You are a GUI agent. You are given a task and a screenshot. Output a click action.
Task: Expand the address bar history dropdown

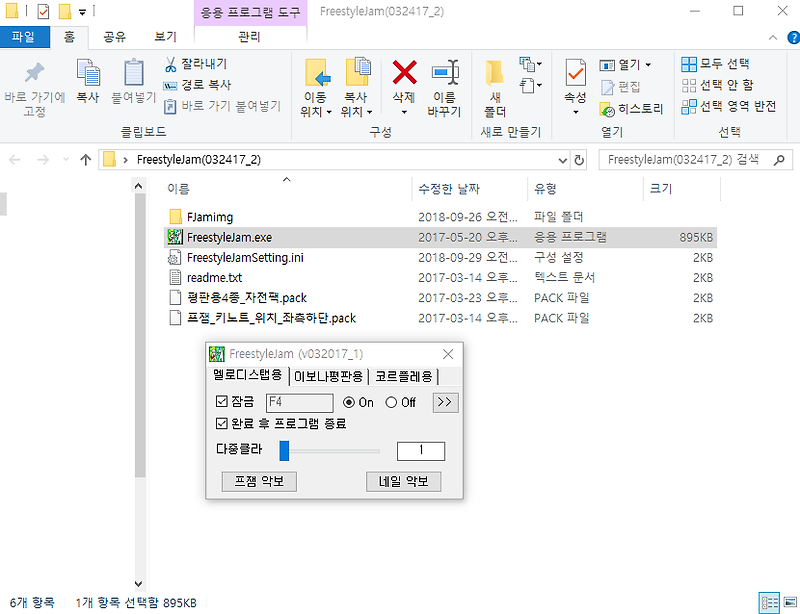[x=563, y=160]
